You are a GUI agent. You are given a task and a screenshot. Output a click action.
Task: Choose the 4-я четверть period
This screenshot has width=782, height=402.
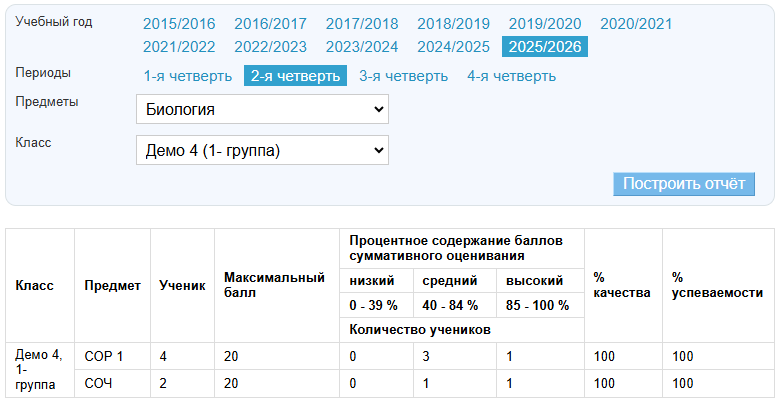(x=511, y=76)
